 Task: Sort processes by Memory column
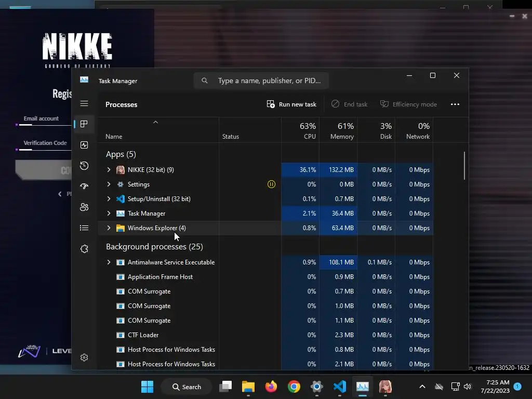[338, 130]
